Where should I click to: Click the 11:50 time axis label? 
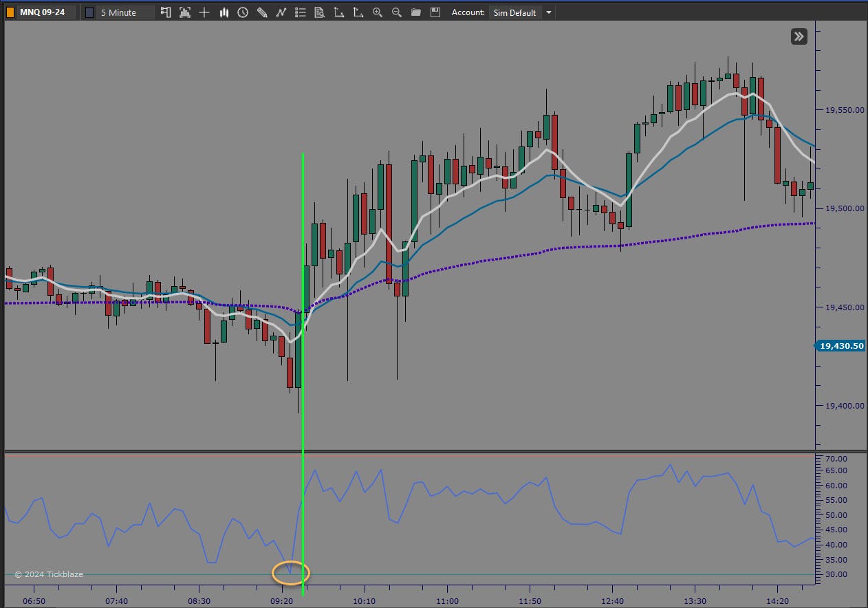[530, 600]
